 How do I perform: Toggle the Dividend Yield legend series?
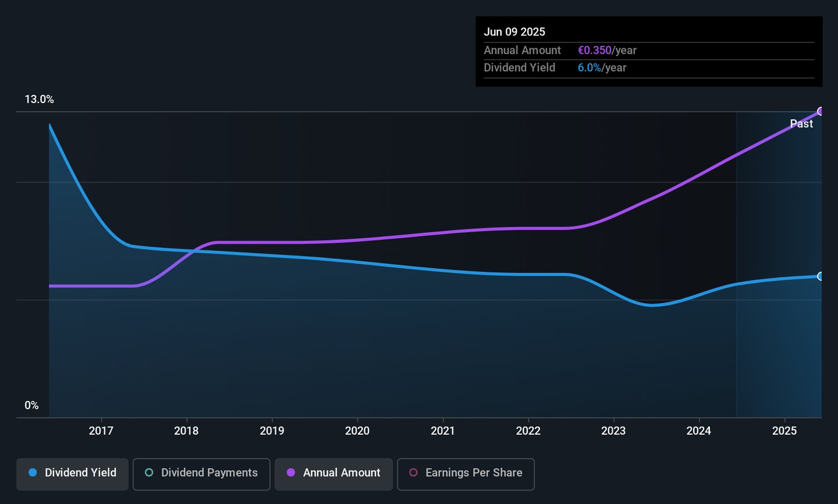(x=73, y=473)
